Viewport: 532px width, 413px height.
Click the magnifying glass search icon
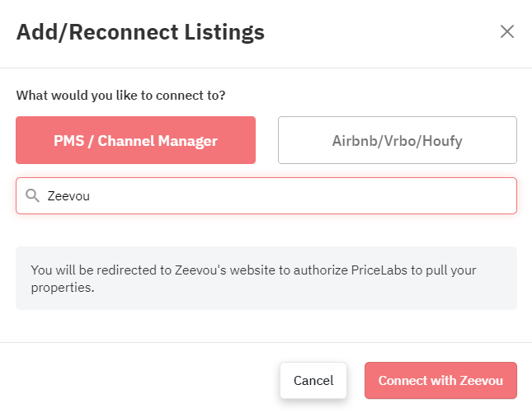click(x=32, y=195)
